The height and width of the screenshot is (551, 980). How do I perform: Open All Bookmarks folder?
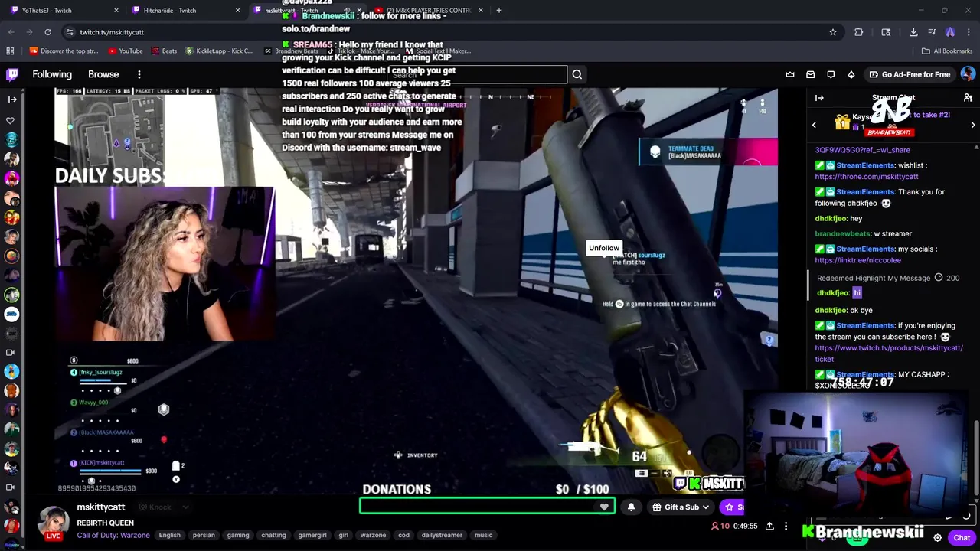(x=947, y=51)
